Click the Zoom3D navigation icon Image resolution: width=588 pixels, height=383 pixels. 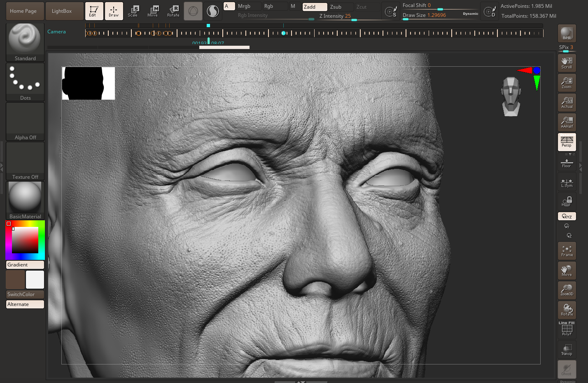(567, 290)
